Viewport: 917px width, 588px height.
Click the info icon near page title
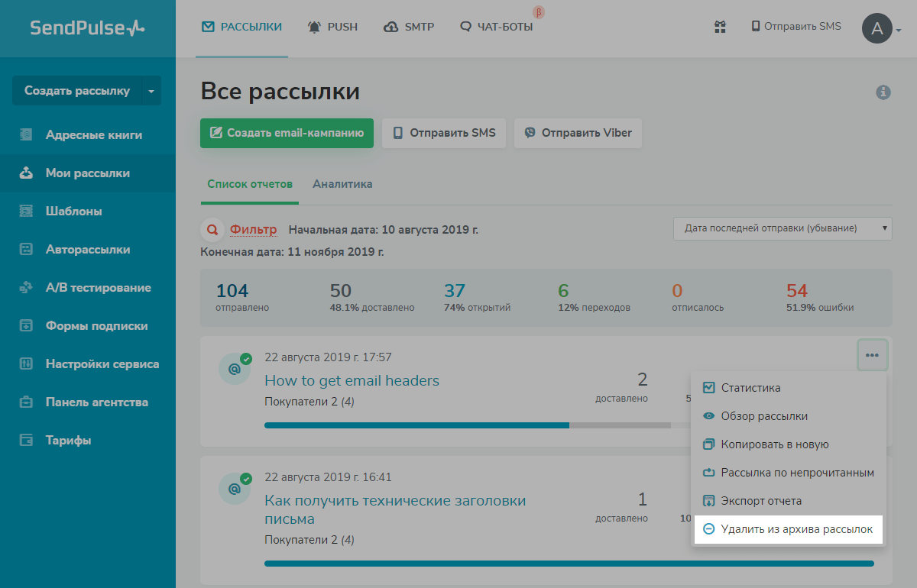(x=883, y=92)
